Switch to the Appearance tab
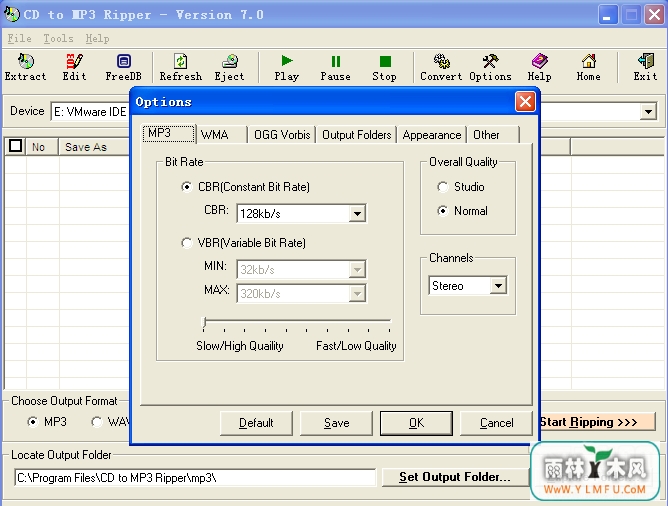Image resolution: width=668 pixels, height=506 pixels. pyautogui.click(x=432, y=135)
